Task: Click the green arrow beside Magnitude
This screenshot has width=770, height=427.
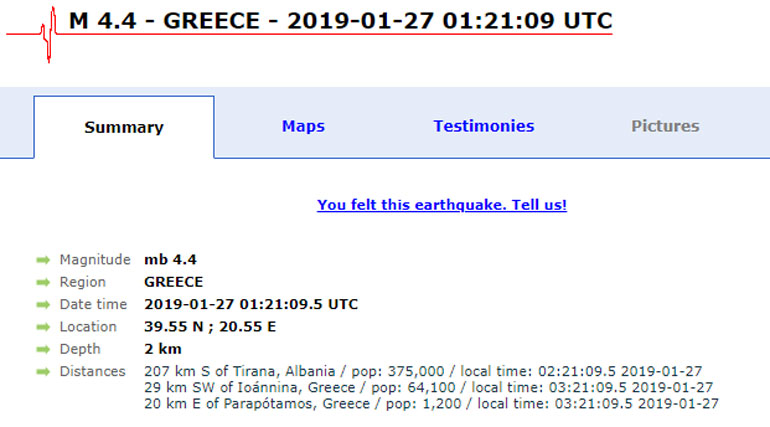Action: (x=43, y=260)
